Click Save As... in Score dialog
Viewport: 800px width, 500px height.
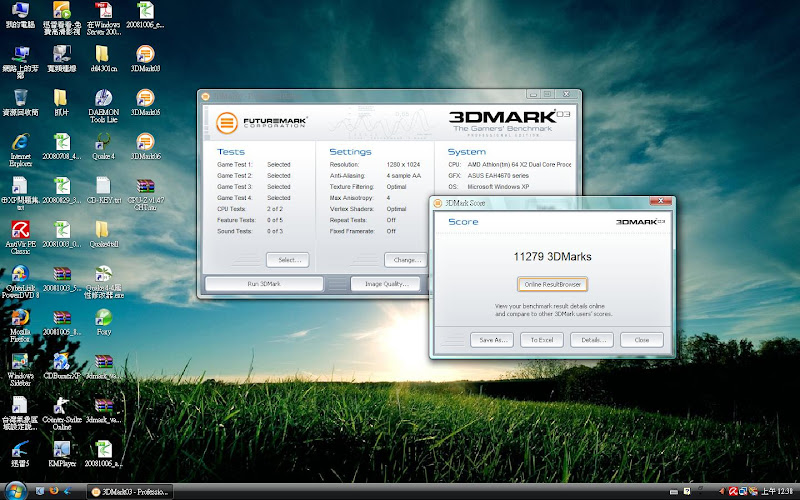point(492,340)
